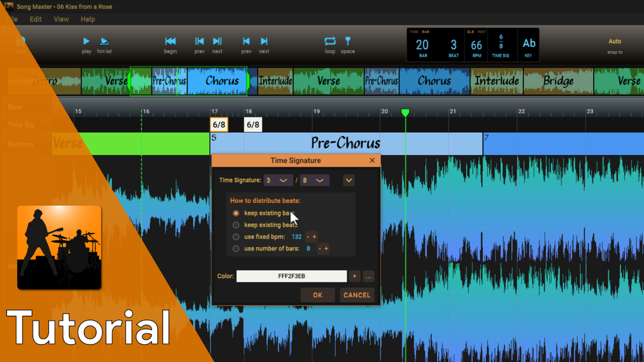This screenshot has width=644, height=362.
Task: Select the 'use number of bars' option
Action: pyautogui.click(x=237, y=249)
